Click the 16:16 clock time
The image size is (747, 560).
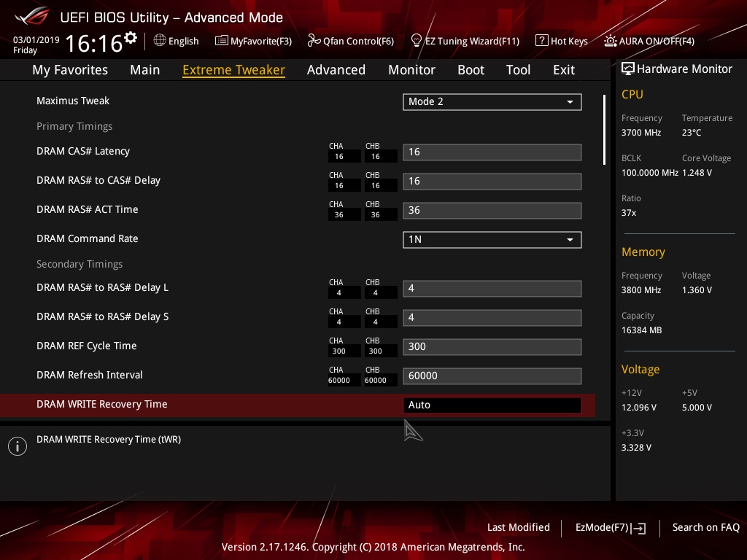[x=94, y=43]
